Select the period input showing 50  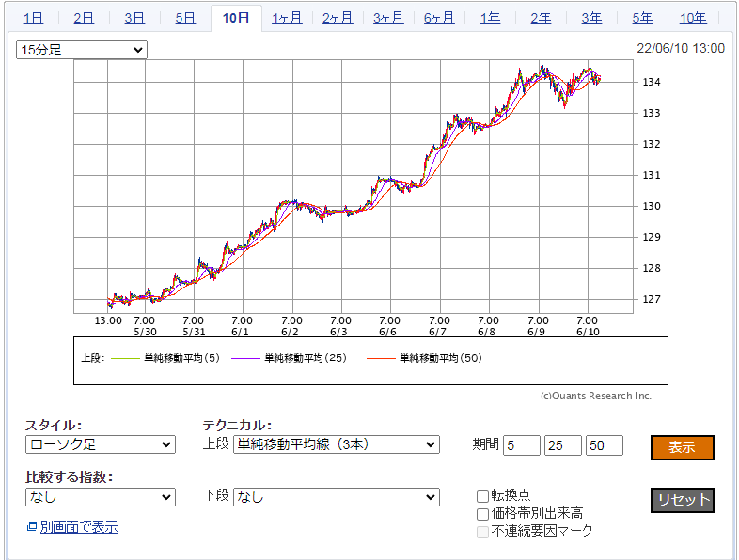tap(605, 445)
